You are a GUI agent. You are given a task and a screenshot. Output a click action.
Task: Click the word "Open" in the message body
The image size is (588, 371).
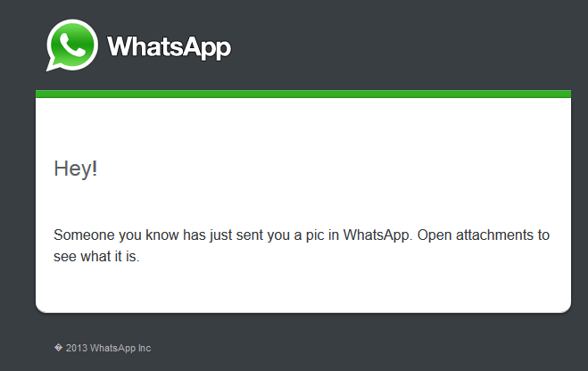point(434,236)
